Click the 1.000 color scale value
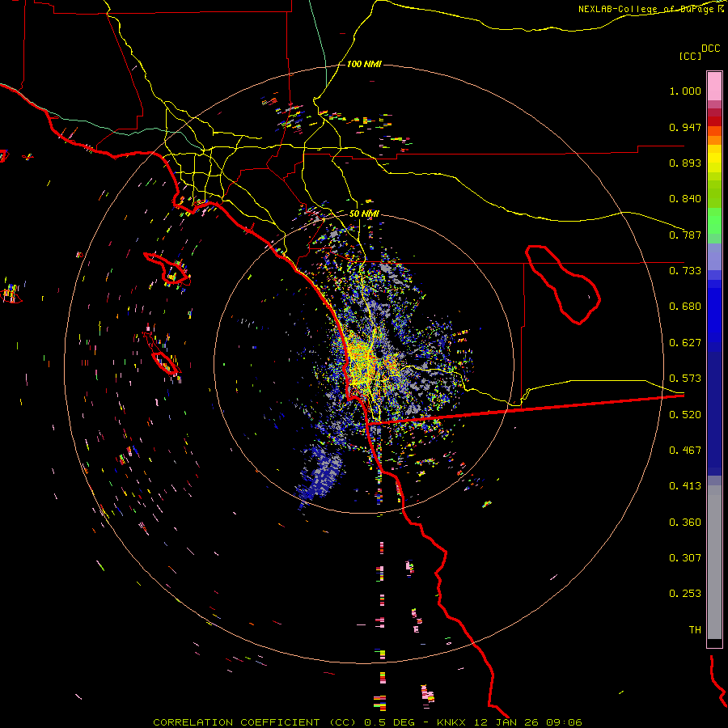The height and width of the screenshot is (728, 728). coord(685,91)
